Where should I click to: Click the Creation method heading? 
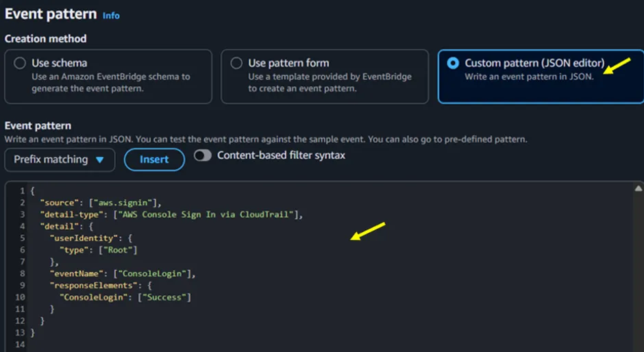pyautogui.click(x=46, y=38)
